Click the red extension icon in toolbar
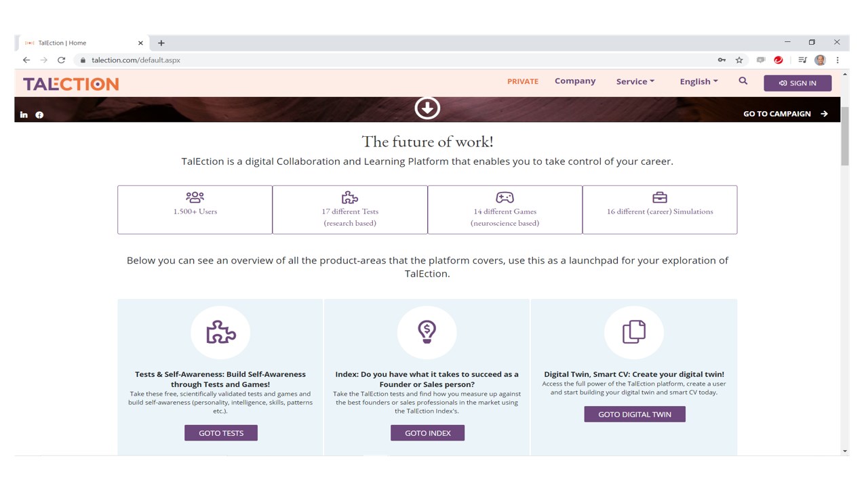868x488 pixels. tap(778, 60)
